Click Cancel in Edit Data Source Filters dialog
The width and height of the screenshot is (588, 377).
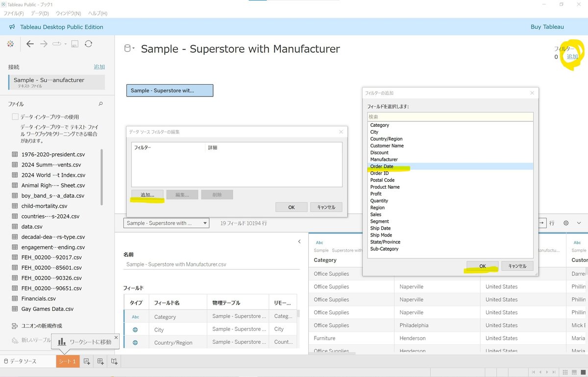tap(326, 207)
